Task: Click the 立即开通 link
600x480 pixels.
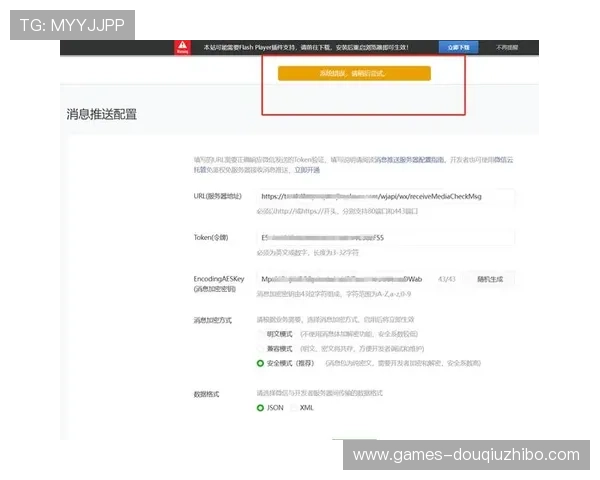Action: pos(307,170)
